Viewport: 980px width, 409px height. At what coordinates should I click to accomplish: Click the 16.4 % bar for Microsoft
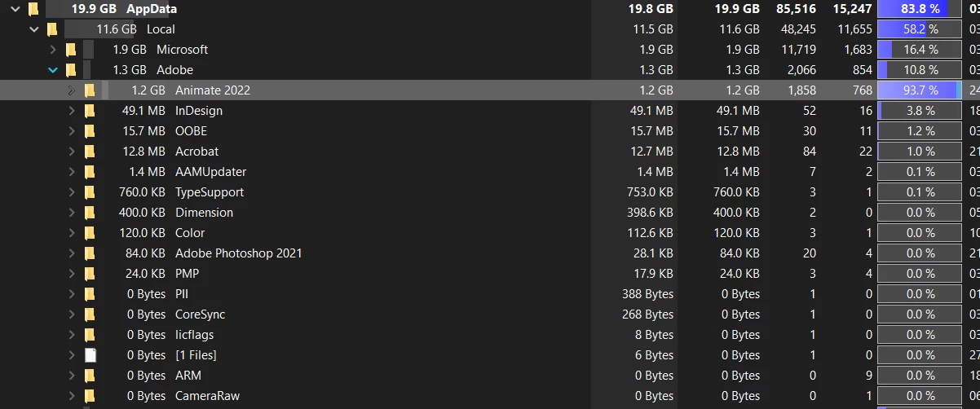(x=920, y=50)
